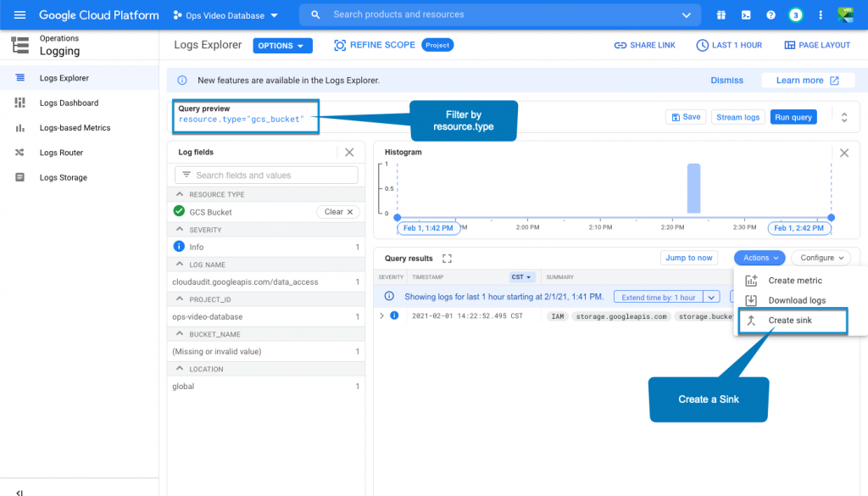Image resolution: width=868 pixels, height=496 pixels.
Task: Expand query results to fullscreen
Action: [x=447, y=259]
